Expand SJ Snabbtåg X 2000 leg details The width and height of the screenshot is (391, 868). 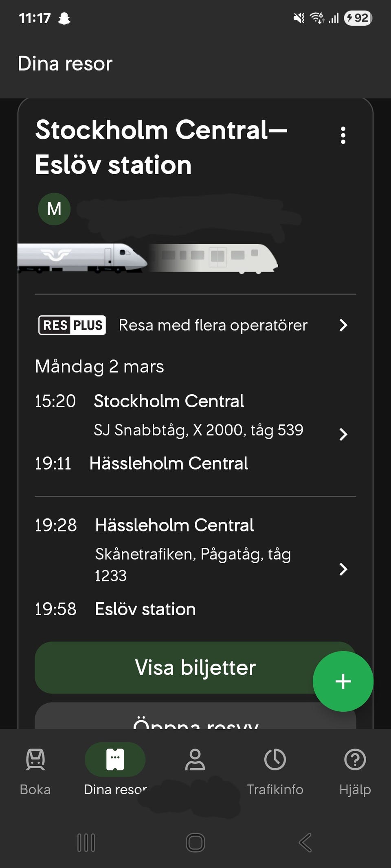tap(343, 434)
